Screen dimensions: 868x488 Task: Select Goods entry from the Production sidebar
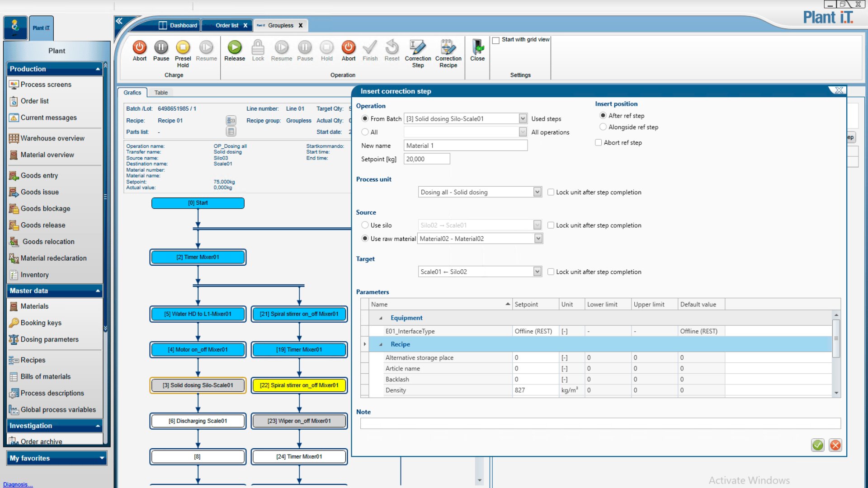pos(39,175)
